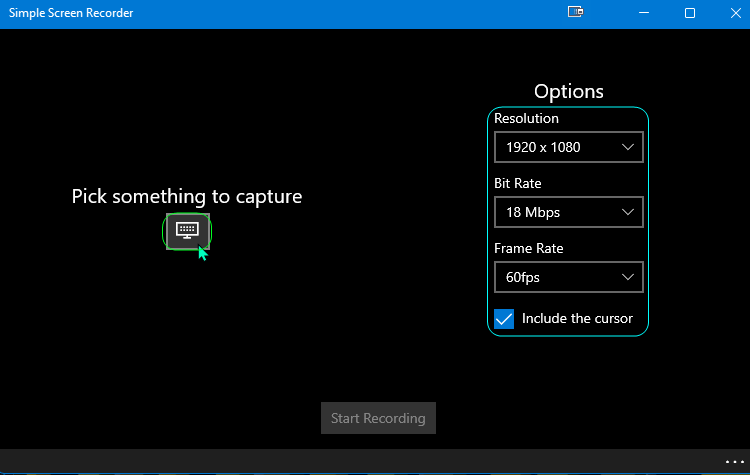Uncheck the Include the cursor checkbox
This screenshot has height=475, width=750.
504,319
